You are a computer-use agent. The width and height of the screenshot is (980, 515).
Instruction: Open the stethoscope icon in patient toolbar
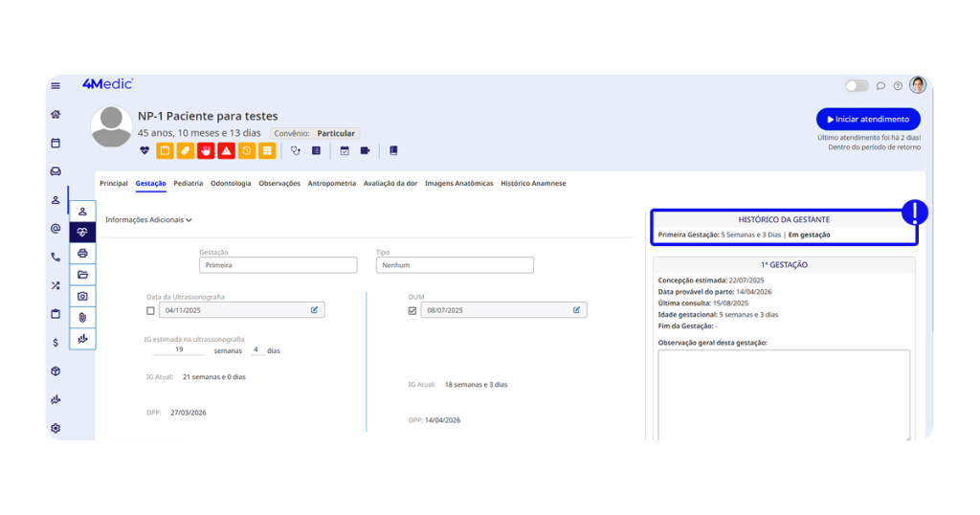[x=296, y=150]
